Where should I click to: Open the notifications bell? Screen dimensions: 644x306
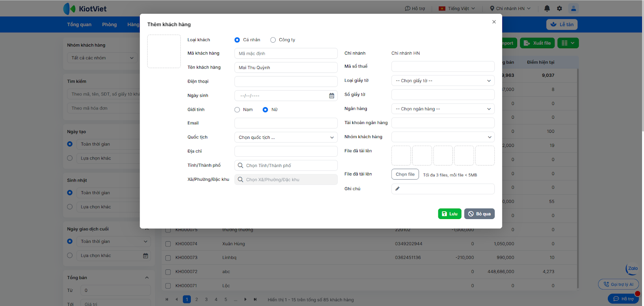tap(547, 8)
